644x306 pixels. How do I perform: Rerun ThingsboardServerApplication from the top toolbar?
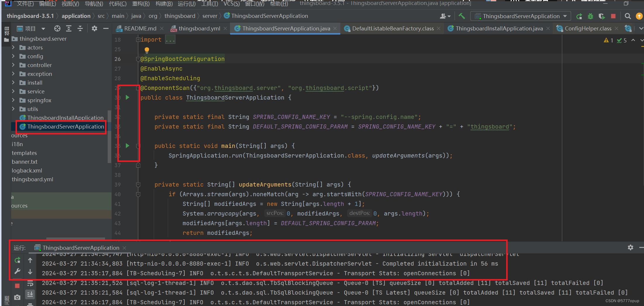click(x=579, y=16)
